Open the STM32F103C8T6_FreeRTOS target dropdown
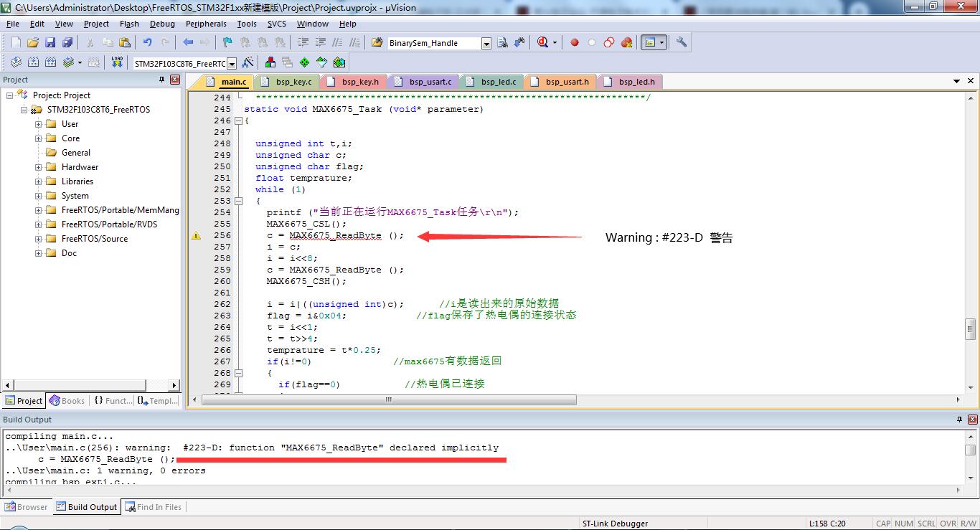Screen dimensions: 980x530 point(232,64)
